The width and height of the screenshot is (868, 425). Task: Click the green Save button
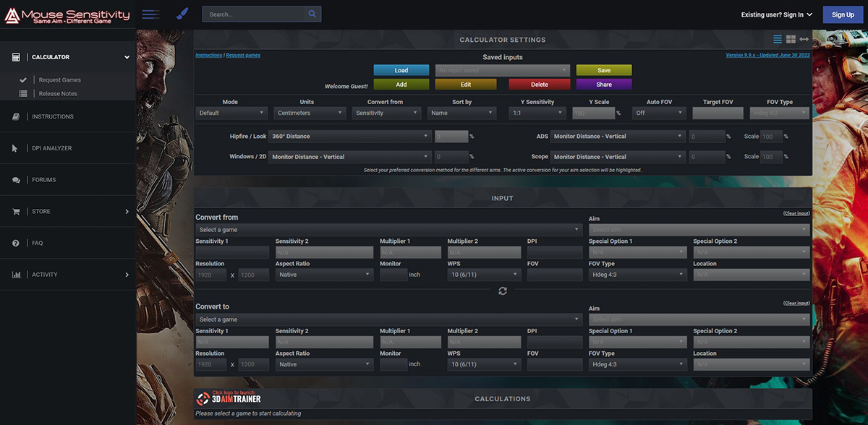[604, 70]
